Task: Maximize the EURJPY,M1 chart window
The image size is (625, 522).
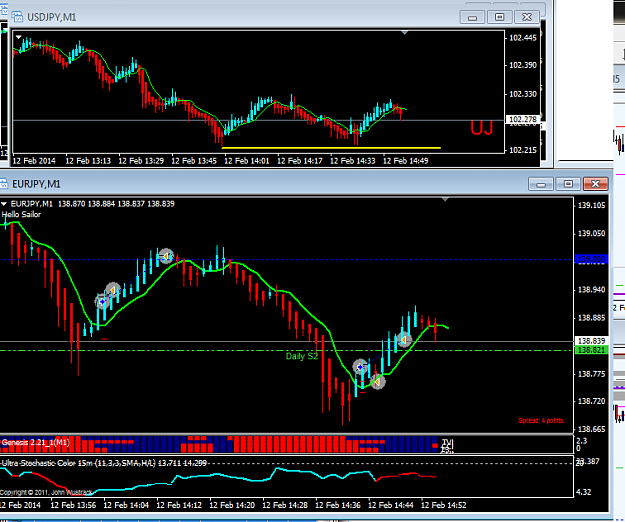Action: pos(568,184)
